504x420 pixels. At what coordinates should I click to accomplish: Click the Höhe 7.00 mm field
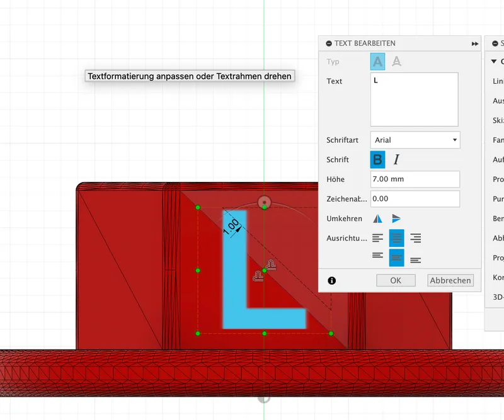click(x=415, y=179)
